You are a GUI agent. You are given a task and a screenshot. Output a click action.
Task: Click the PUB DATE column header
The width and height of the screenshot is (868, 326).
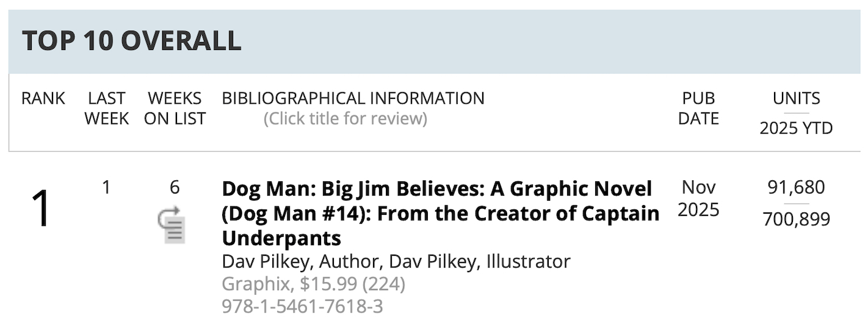coord(698,108)
